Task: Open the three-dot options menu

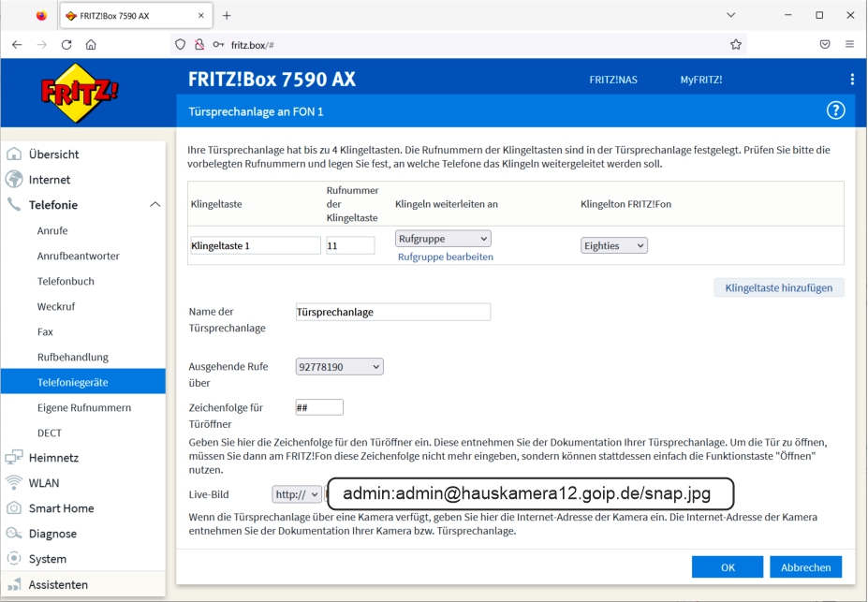Action: point(851,80)
